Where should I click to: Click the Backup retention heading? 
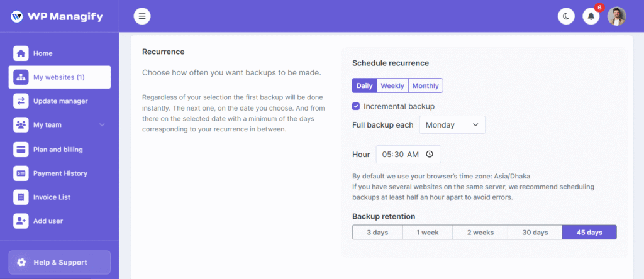384,216
